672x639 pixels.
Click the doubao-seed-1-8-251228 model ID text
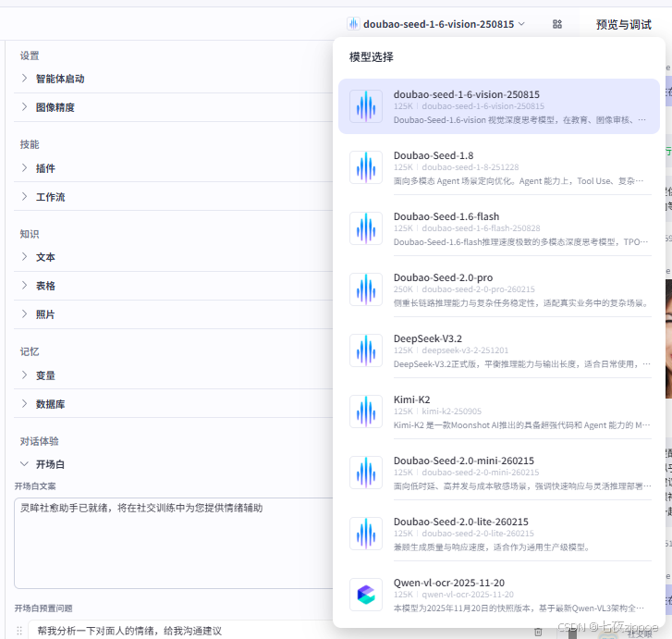pyautogui.click(x=470, y=167)
